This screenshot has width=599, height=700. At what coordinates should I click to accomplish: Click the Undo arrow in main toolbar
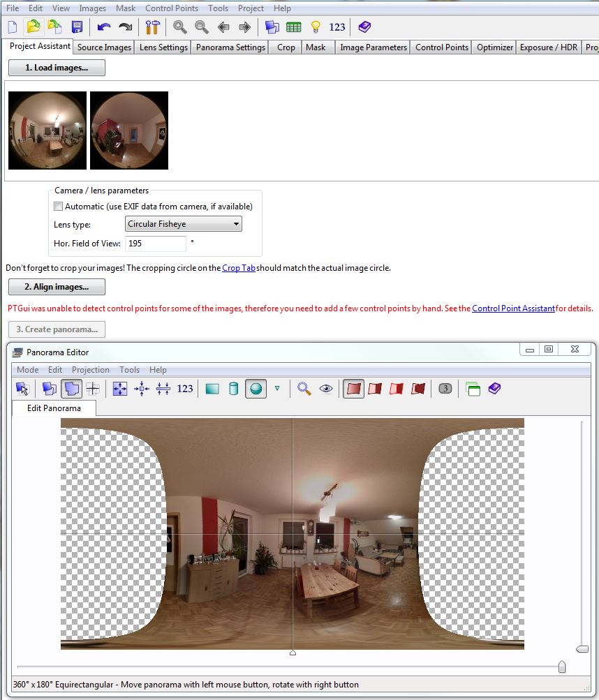(x=103, y=27)
